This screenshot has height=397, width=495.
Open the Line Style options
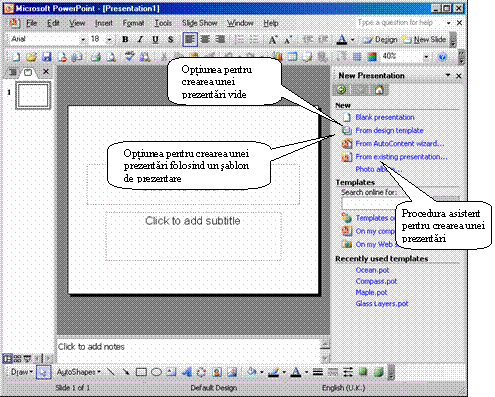318,372
